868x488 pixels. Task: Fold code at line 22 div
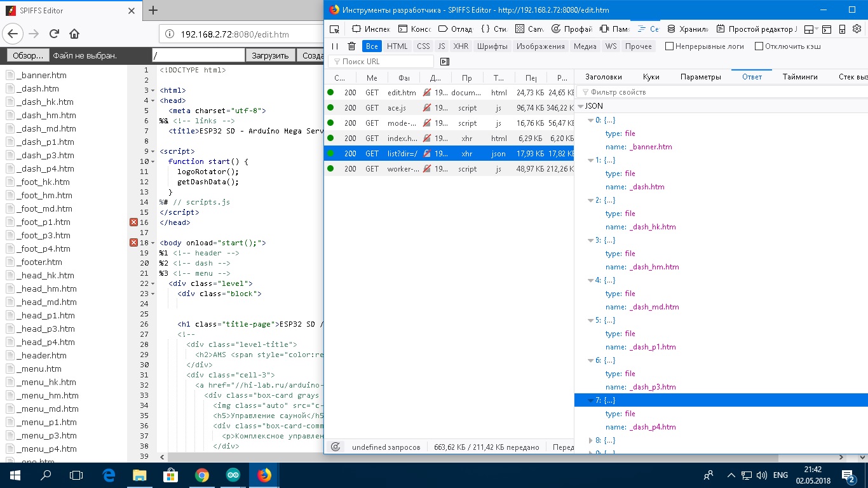[154, 283]
